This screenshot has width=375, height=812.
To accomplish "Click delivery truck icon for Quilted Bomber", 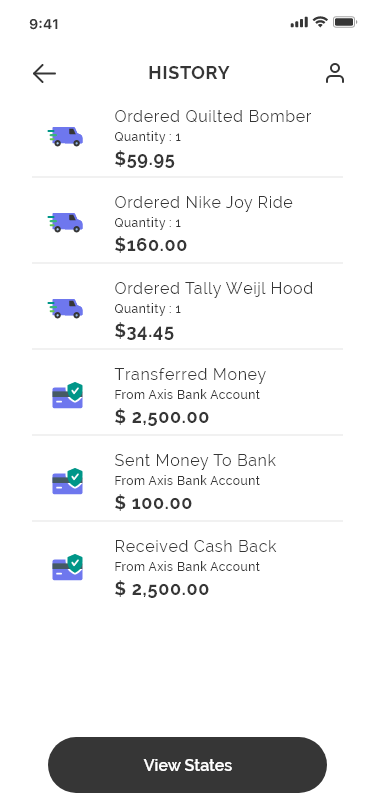I will (65, 137).
